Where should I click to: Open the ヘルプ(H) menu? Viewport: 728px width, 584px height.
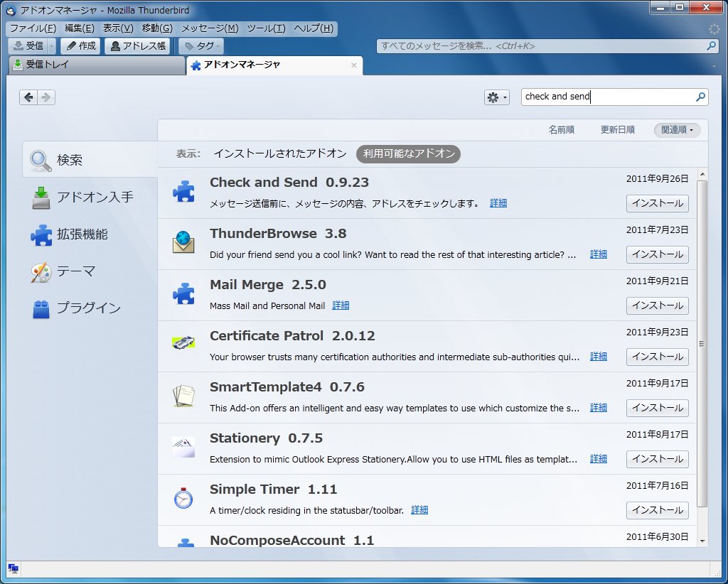(314, 28)
